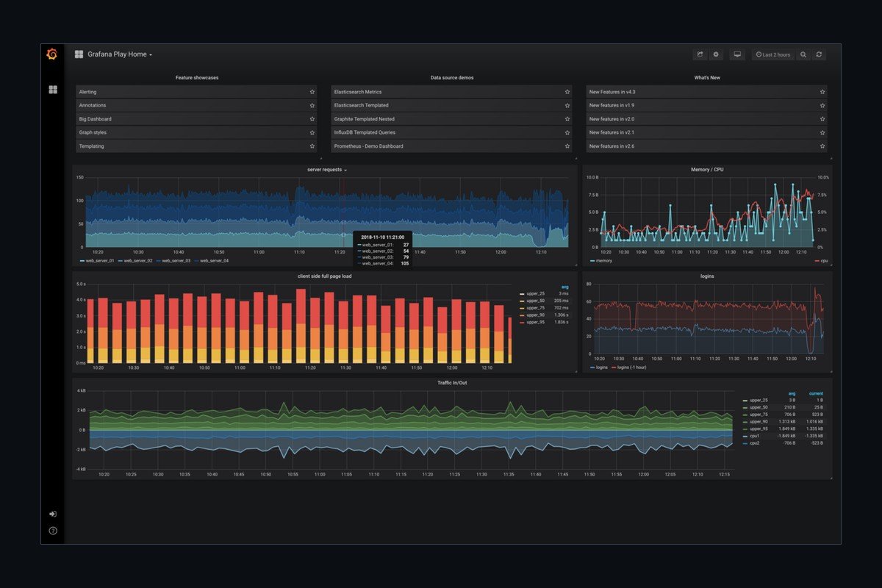Open the Grafana Play Home dashboard picker
The width and height of the screenshot is (882, 588).
coord(113,54)
